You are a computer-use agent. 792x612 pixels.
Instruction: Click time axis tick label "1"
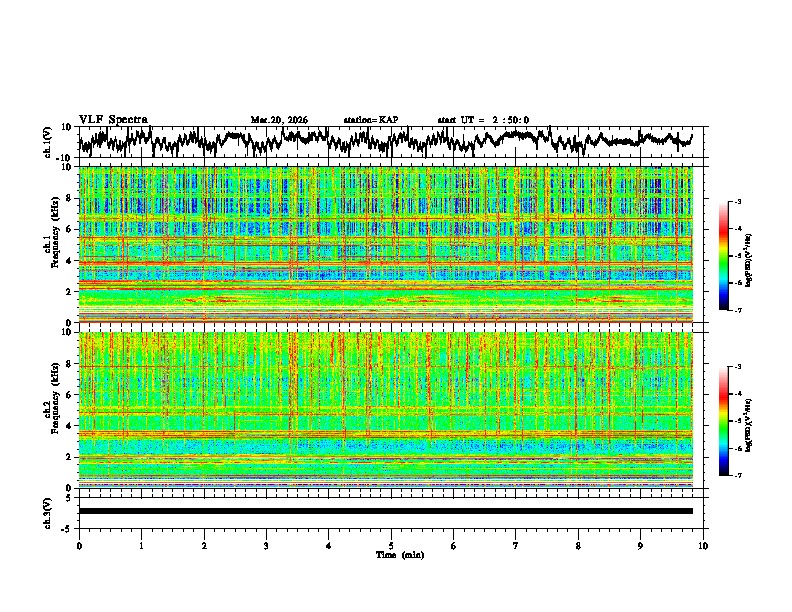(x=141, y=546)
